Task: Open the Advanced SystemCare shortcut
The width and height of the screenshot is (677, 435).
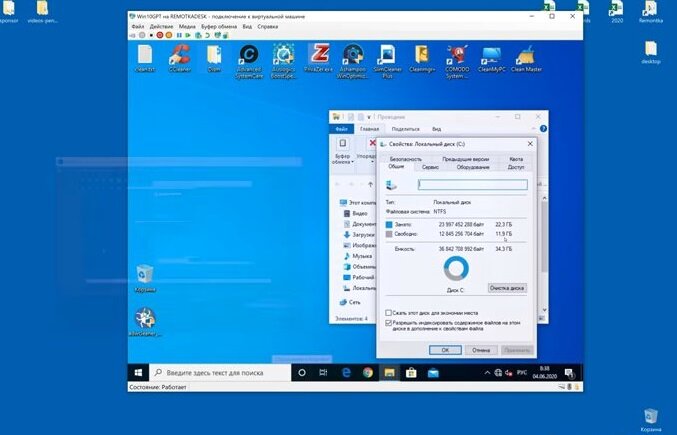Action: (249, 61)
